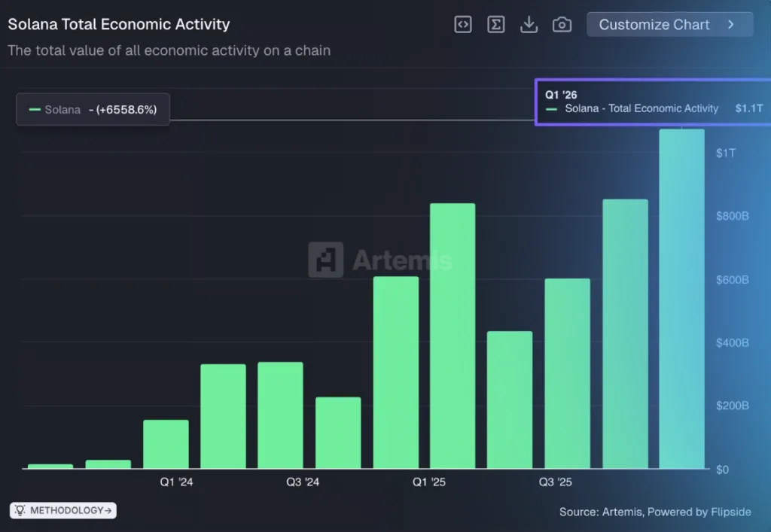
Task: Click the Q3 '24 axis label
Action: click(x=303, y=482)
